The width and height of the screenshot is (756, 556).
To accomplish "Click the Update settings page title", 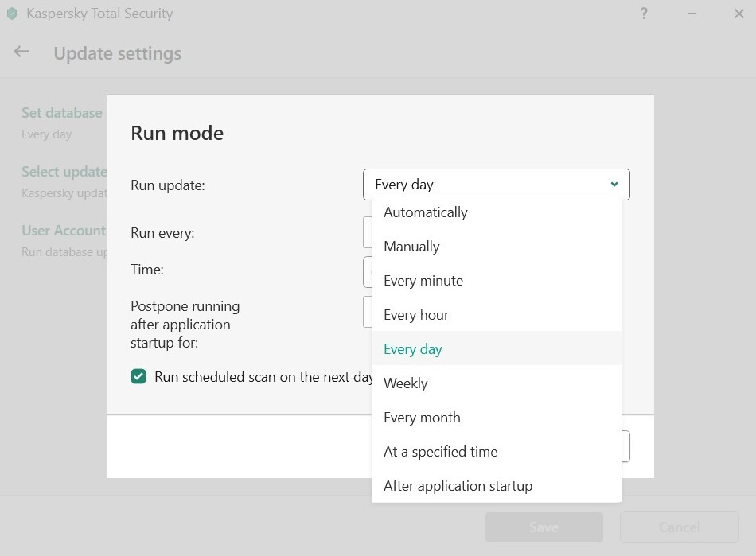I will 118,53.
